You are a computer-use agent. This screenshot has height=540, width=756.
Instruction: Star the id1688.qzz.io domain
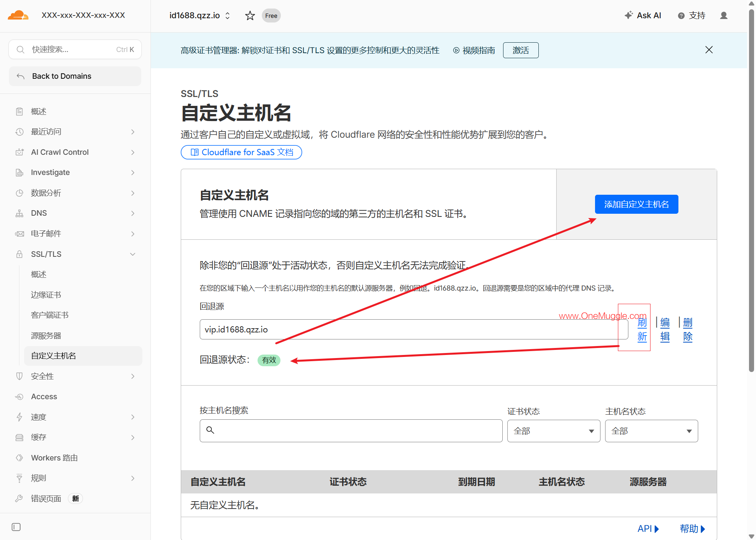250,16
